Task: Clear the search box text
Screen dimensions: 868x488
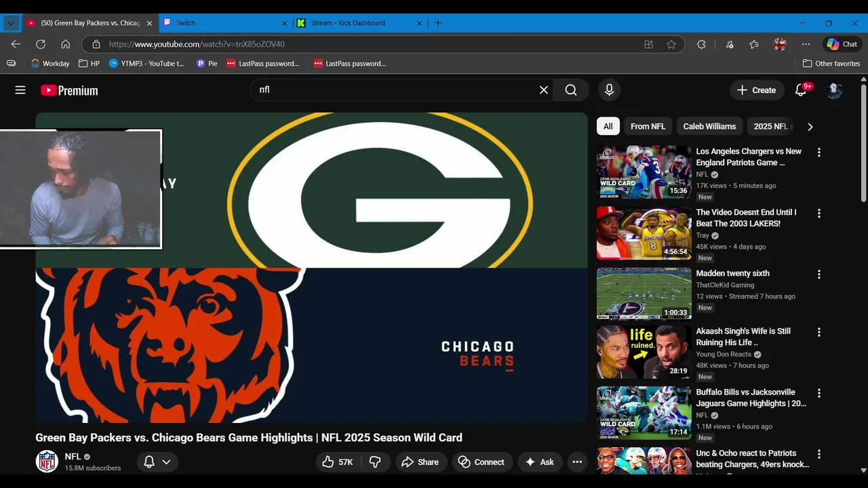Action: 543,90
